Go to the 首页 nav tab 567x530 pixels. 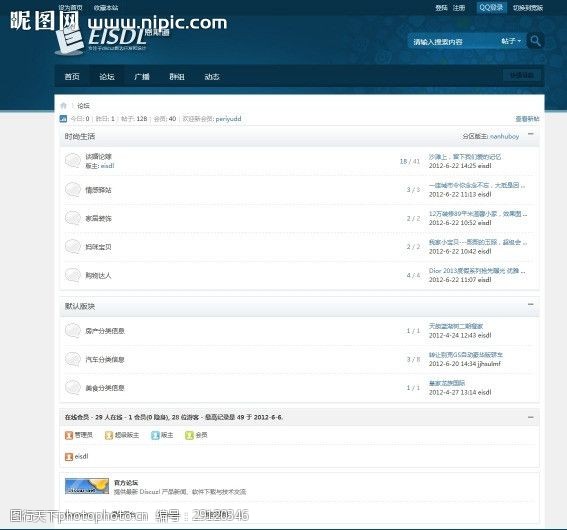pos(72,77)
